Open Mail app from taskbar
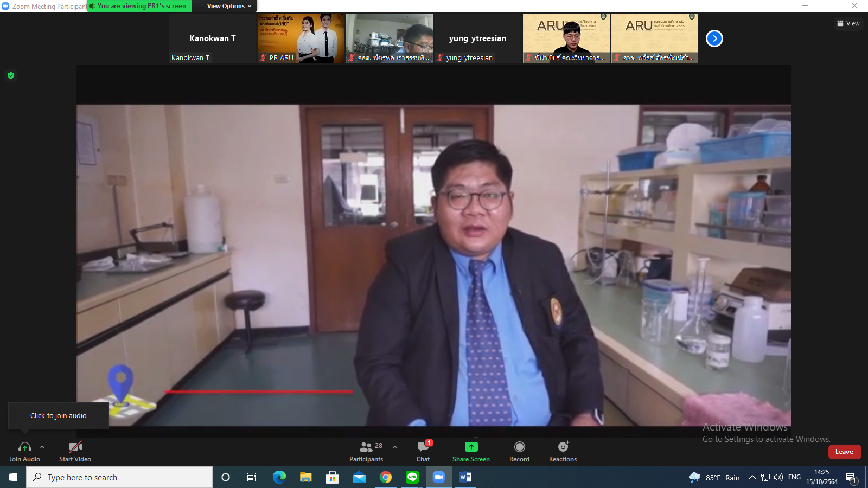 pos(359,477)
